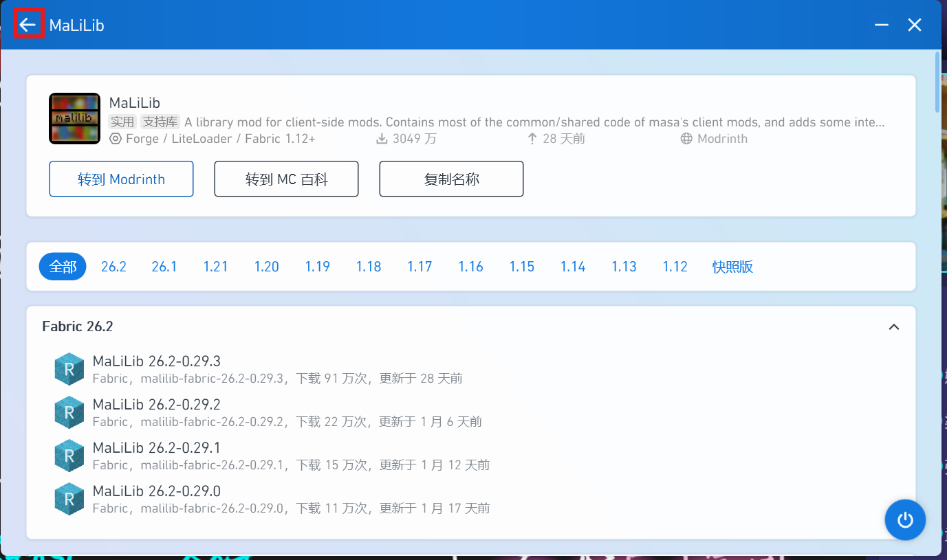The width and height of the screenshot is (947, 560).
Task: Click the library mod description text
Action: [x=534, y=122]
